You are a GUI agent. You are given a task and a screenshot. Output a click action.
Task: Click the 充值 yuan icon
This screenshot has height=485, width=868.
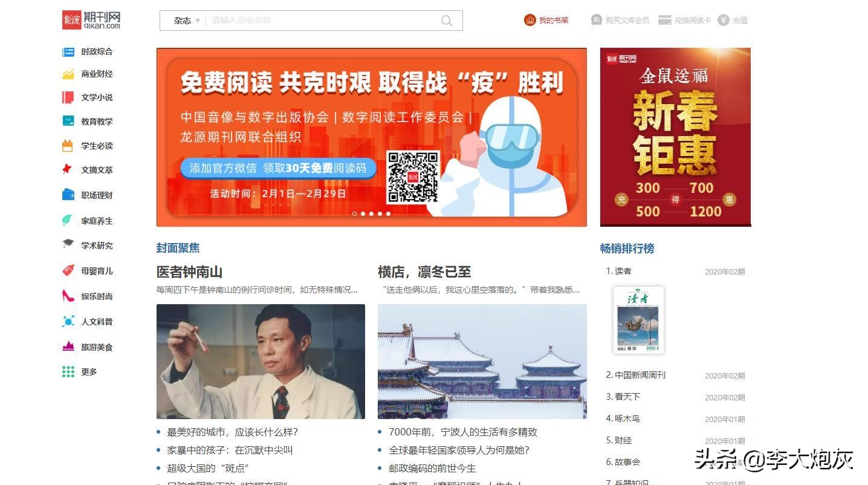click(x=724, y=20)
